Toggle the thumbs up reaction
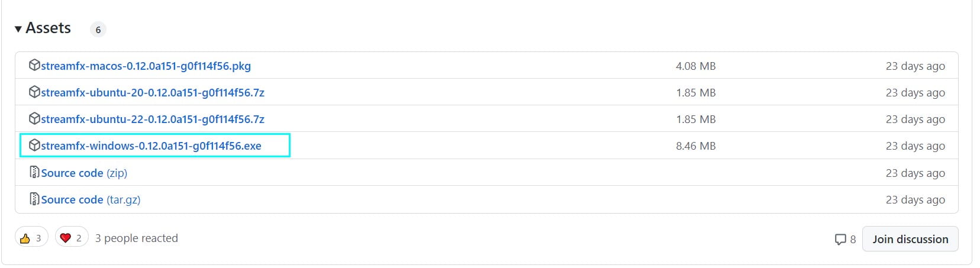Screen dimensions: 980x268 click(x=31, y=238)
